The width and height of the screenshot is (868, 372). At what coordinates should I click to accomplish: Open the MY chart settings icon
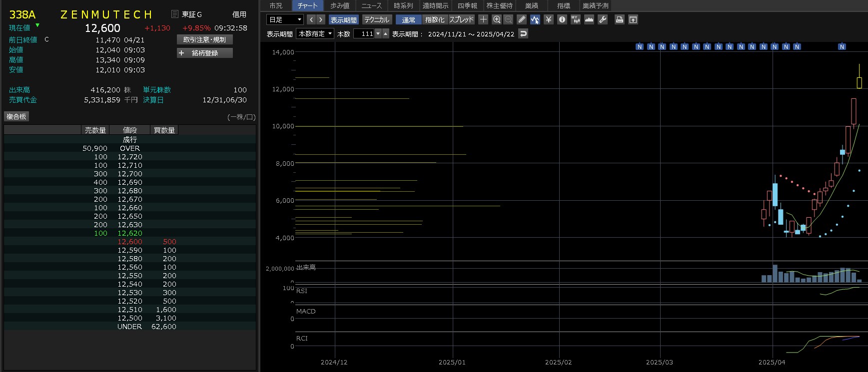click(576, 19)
